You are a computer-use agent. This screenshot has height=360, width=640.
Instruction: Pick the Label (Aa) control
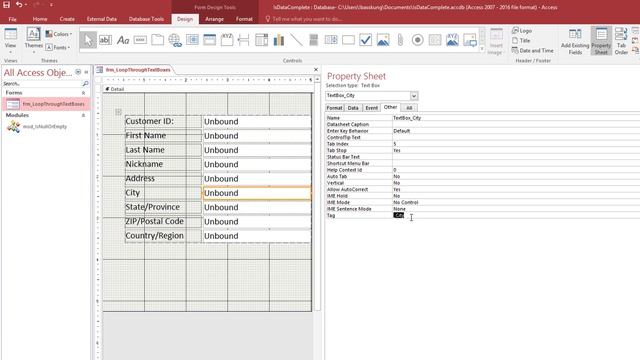123,40
